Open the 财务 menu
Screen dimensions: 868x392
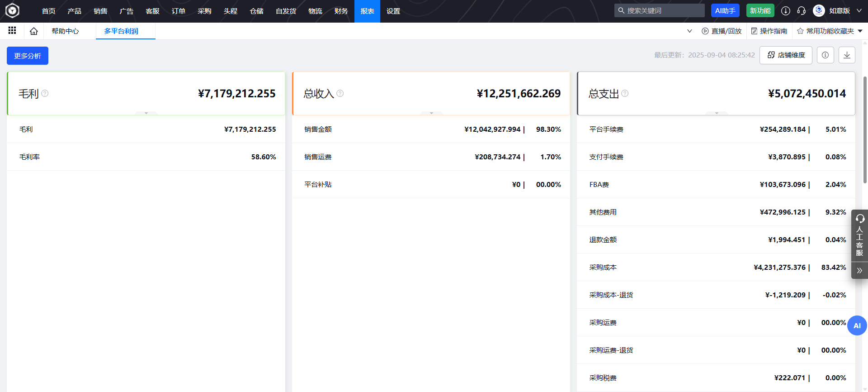click(x=341, y=11)
